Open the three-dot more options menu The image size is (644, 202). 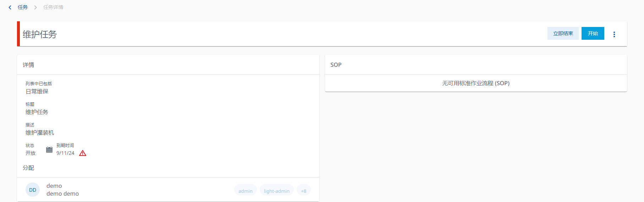click(614, 34)
